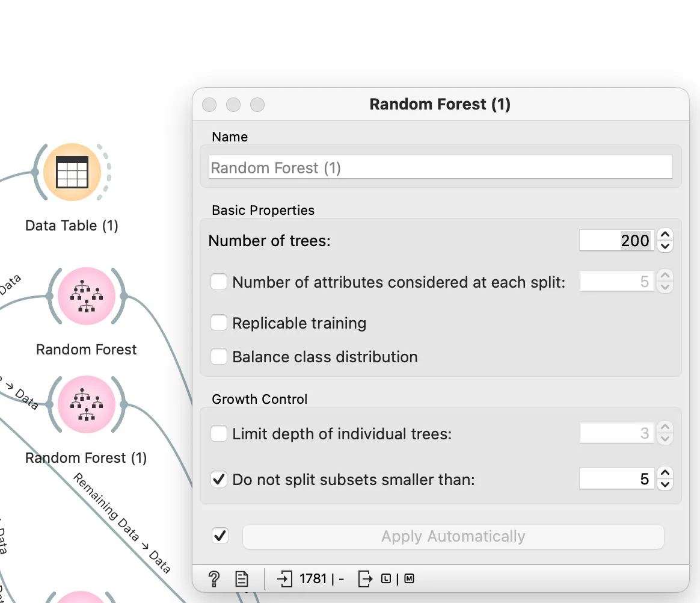The image size is (700, 603).
Task: Click the right output port of Random Forest
Action: [x=124, y=295]
